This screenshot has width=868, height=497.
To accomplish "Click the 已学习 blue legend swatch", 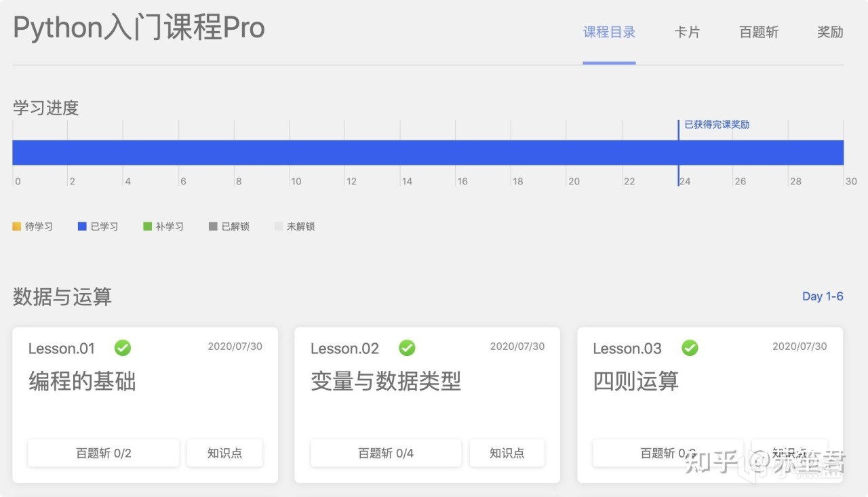I will (82, 226).
